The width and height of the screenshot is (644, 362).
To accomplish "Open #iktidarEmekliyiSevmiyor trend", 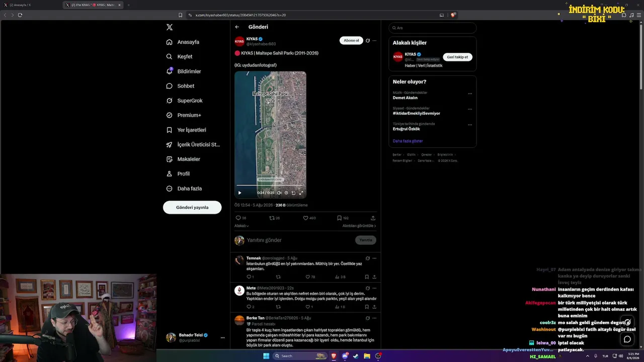I will click(417, 113).
